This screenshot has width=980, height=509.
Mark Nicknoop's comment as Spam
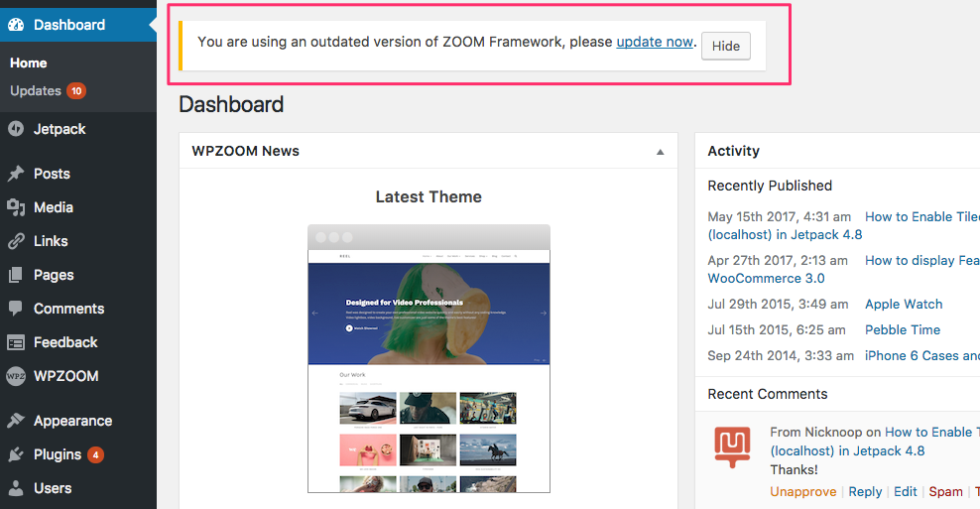click(x=945, y=491)
